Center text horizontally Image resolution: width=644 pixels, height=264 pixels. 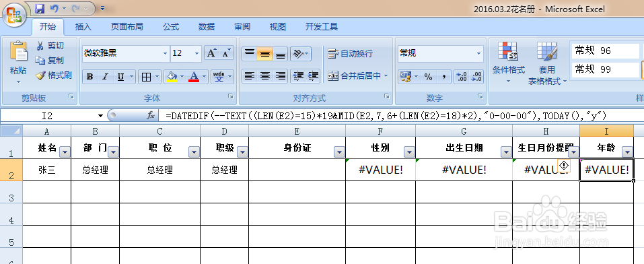coord(265,76)
